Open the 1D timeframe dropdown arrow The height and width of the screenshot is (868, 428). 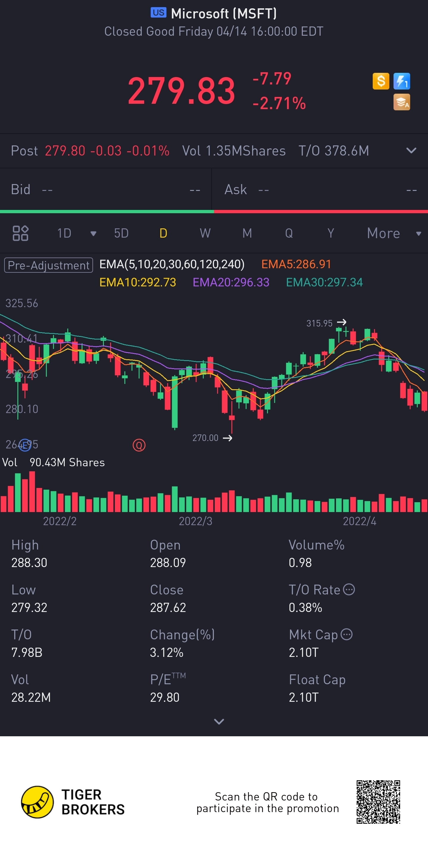pyautogui.click(x=93, y=233)
